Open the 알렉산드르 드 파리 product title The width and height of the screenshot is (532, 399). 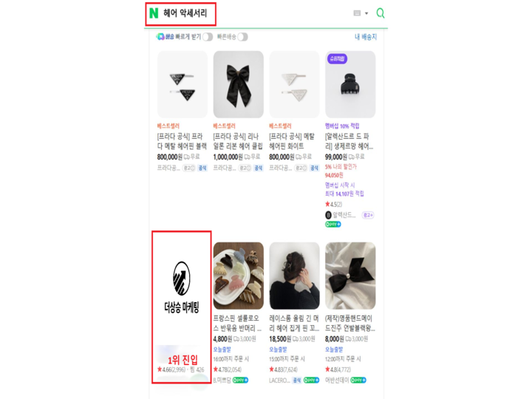[x=349, y=141]
